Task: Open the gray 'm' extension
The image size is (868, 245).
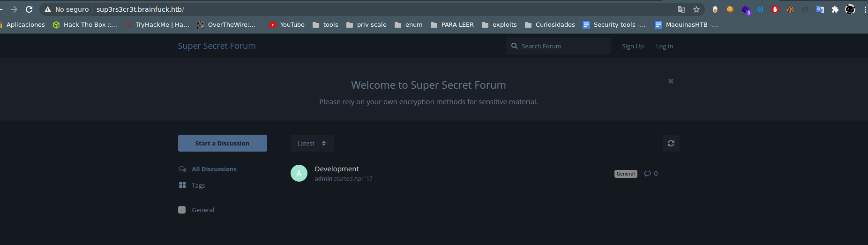Action: (x=805, y=9)
